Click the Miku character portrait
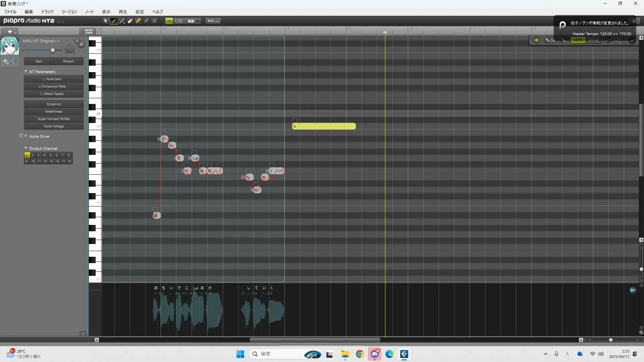This screenshot has width=644, height=362. 9,46
